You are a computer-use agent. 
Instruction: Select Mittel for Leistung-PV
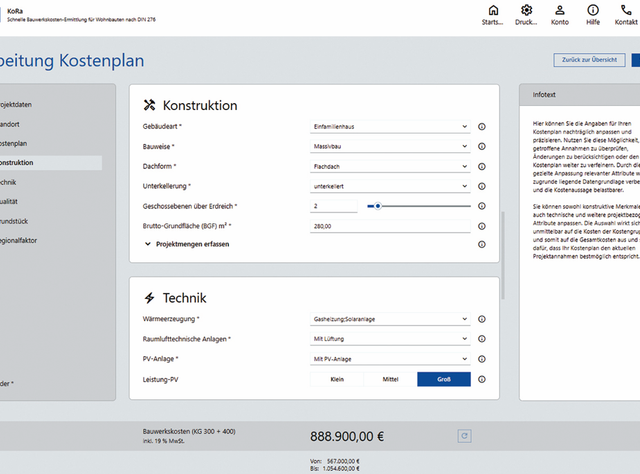(390, 379)
